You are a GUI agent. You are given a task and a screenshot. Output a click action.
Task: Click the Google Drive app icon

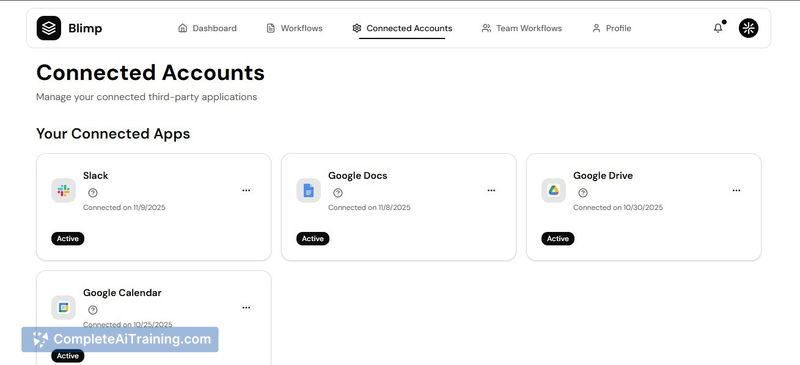[554, 190]
